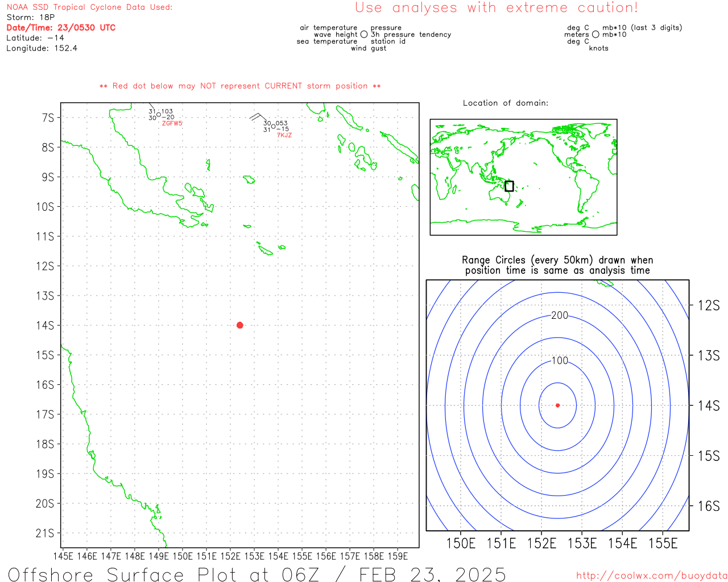This screenshot has width=728, height=582.
Task: Click 'Use analyses with extreme caution!' warning
Action: (497, 7)
